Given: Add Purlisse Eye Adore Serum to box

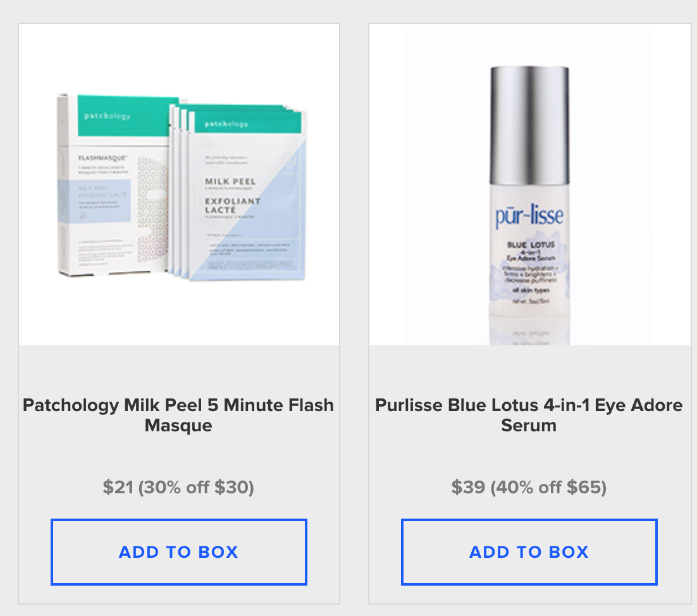Looking at the screenshot, I should [x=529, y=551].
